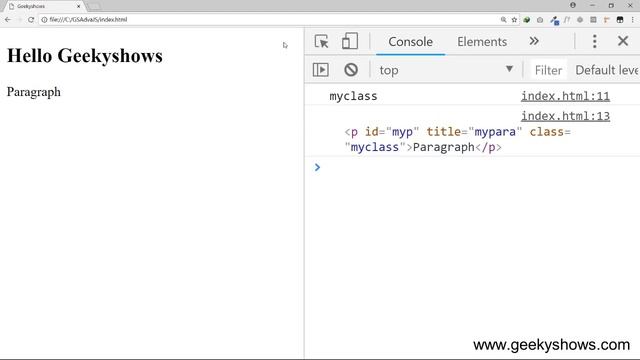Screen dimensions: 640x360
Task: Click the color picker eyedropper extension
Action: pyautogui.click(x=554, y=20)
